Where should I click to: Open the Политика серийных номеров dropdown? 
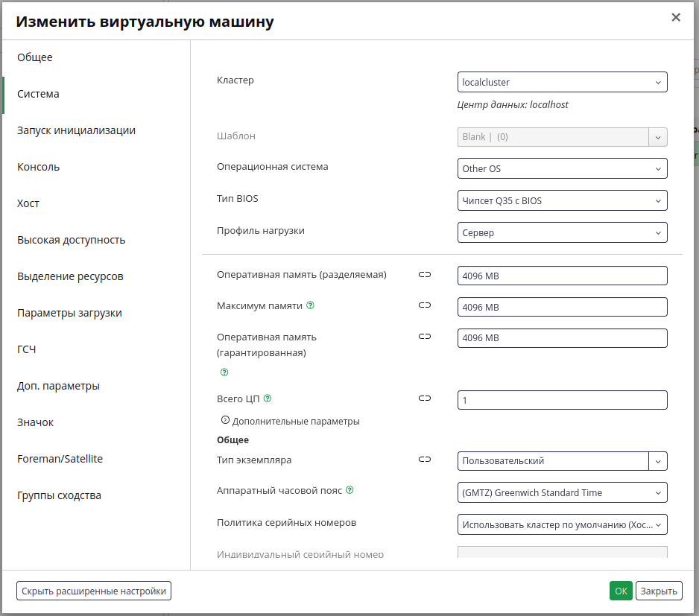pyautogui.click(x=562, y=524)
